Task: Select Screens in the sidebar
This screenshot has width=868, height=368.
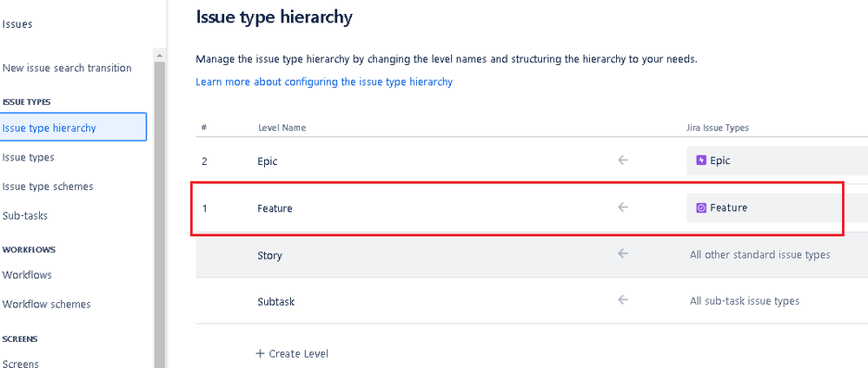Action: tap(21, 364)
